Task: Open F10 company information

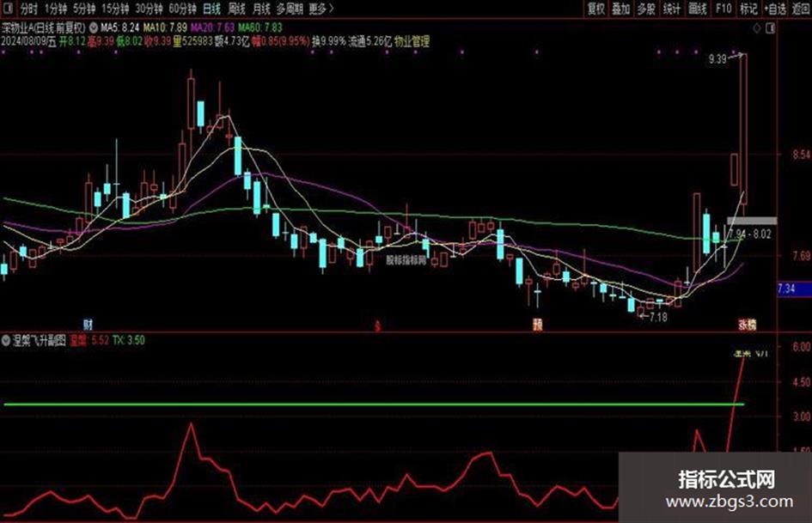Action: (723, 9)
